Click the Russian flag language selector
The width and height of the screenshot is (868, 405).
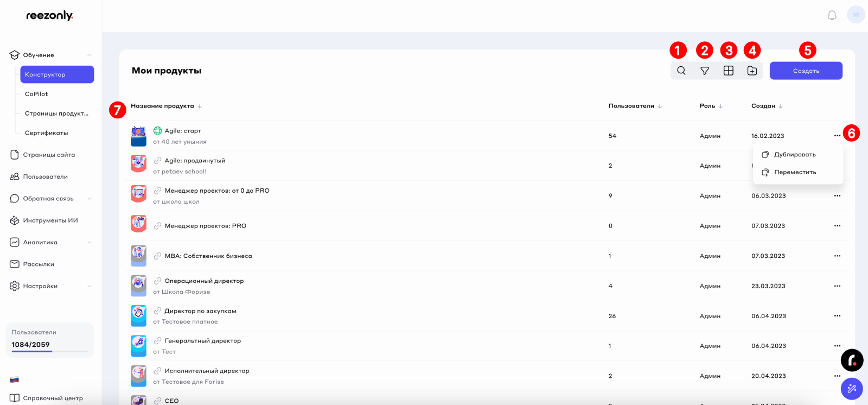15,379
